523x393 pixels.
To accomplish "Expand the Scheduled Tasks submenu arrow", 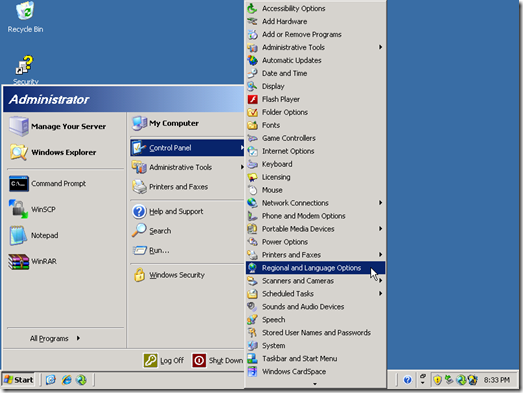I will pyautogui.click(x=380, y=293).
